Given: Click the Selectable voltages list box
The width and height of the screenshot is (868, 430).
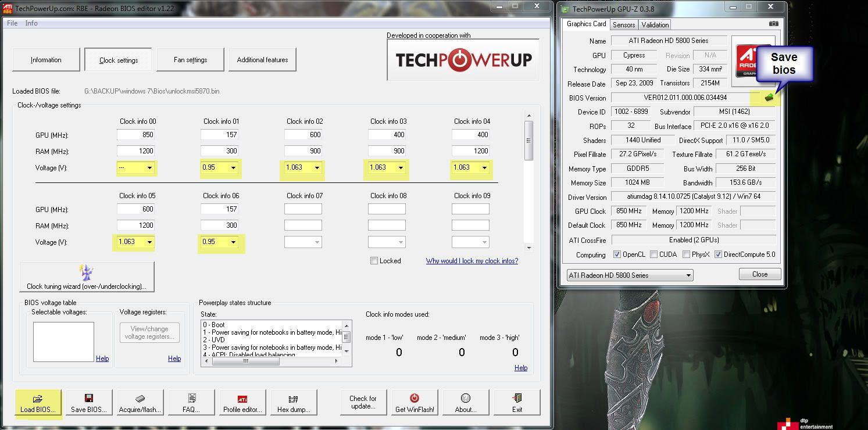Looking at the screenshot, I should click(63, 342).
